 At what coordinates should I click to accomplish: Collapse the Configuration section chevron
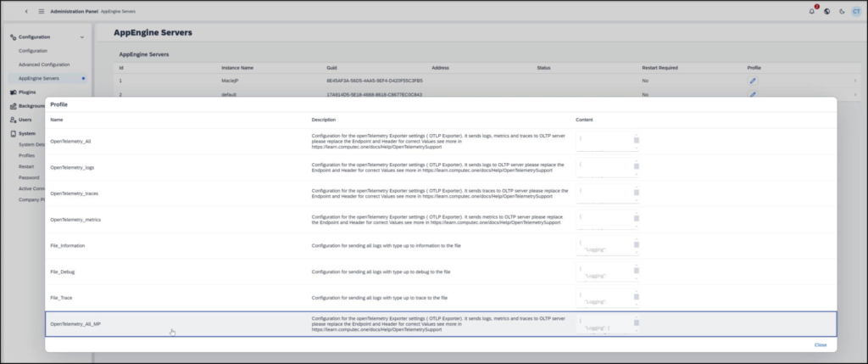[x=82, y=37]
